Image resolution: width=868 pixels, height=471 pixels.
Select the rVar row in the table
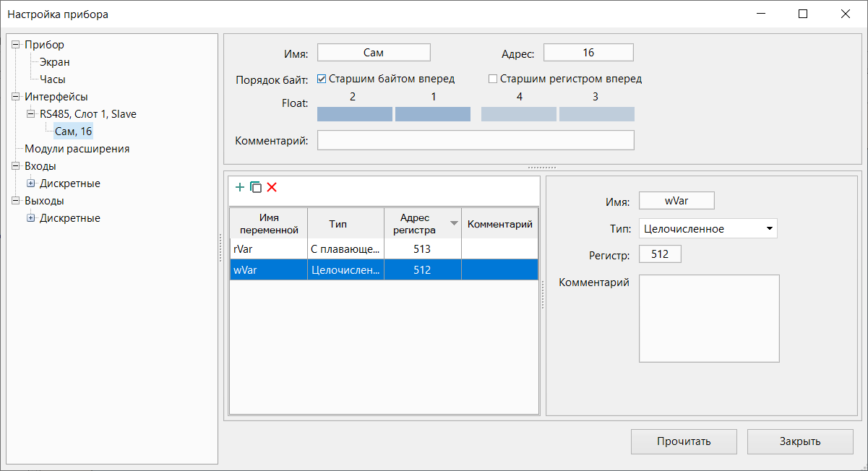tap(268, 249)
